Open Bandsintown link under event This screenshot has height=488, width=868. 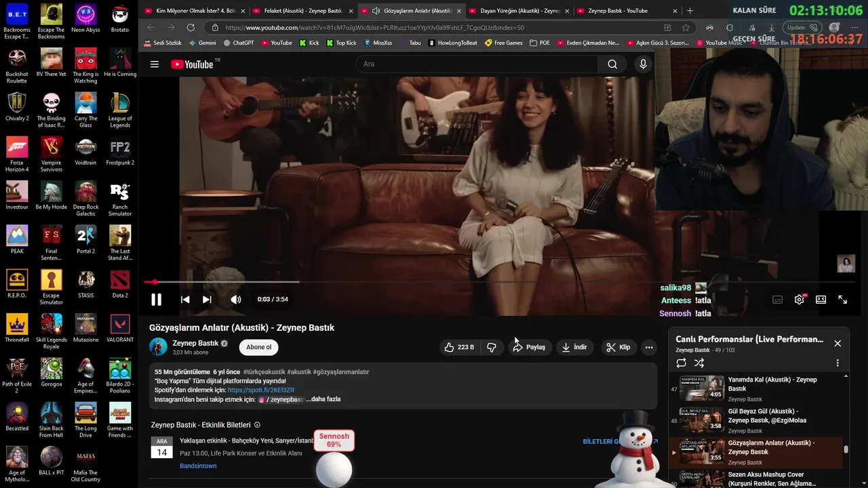tap(198, 466)
